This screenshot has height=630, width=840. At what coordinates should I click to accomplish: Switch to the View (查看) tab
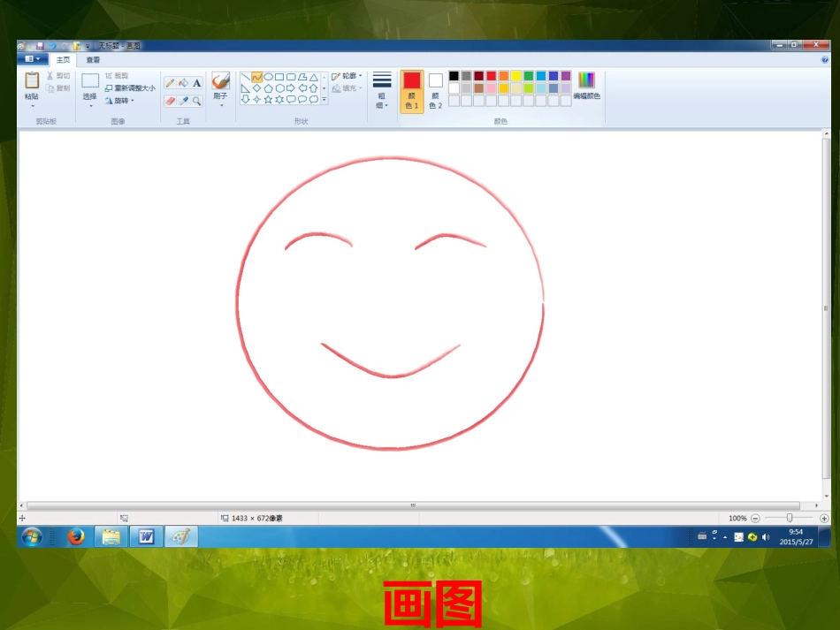coord(93,60)
